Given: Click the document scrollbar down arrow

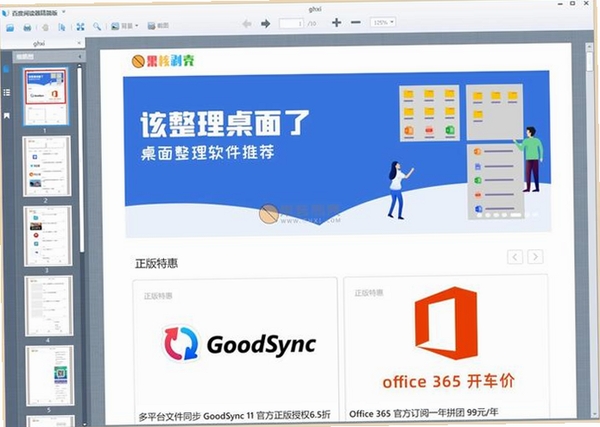Looking at the screenshot, I should pyautogui.click(x=595, y=414).
